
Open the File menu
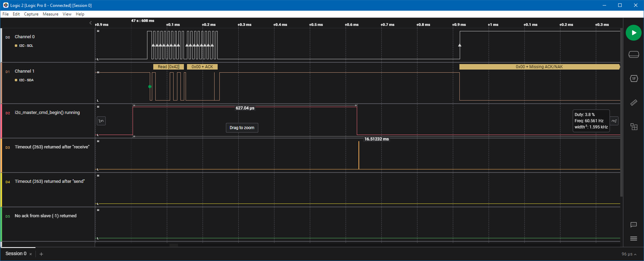(6, 14)
